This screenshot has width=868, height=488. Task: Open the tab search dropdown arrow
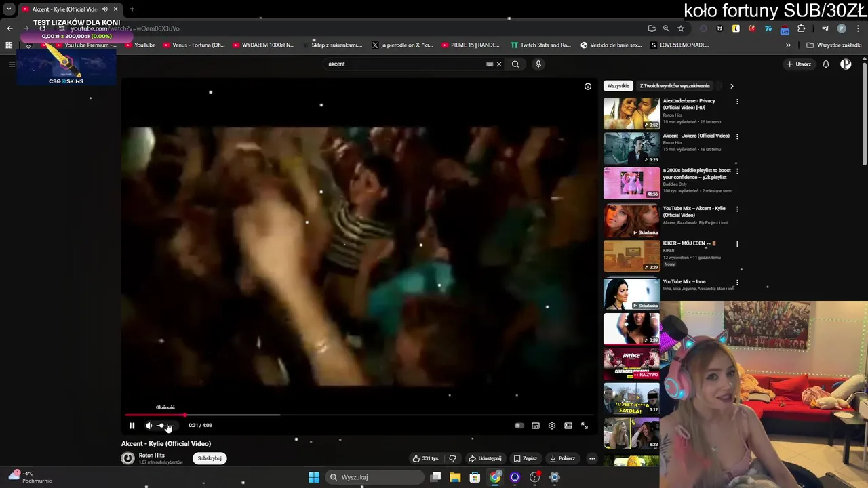coord(9,9)
